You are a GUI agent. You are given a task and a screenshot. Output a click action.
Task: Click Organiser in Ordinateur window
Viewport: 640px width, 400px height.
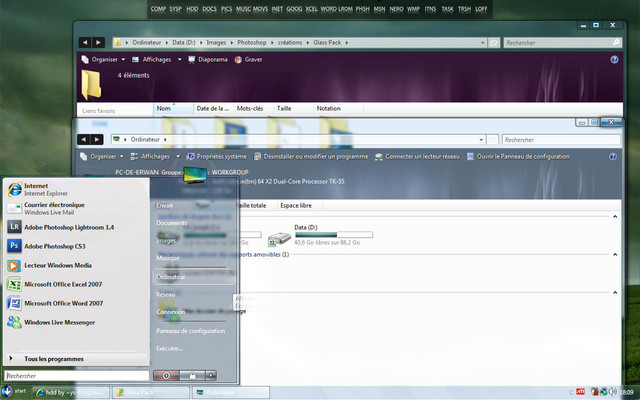point(102,156)
